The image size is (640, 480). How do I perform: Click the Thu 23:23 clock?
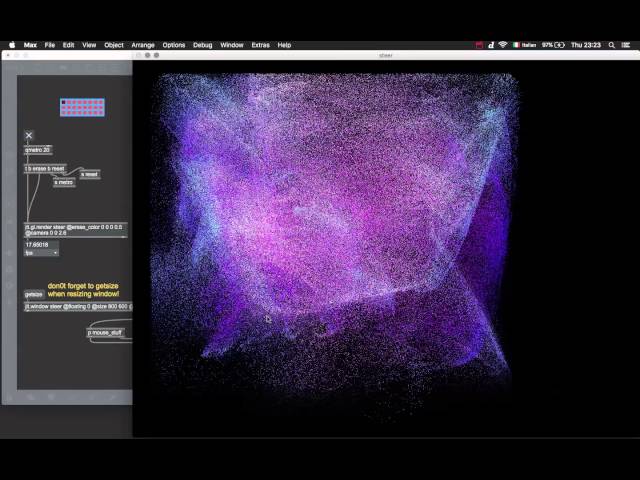pyautogui.click(x=586, y=45)
